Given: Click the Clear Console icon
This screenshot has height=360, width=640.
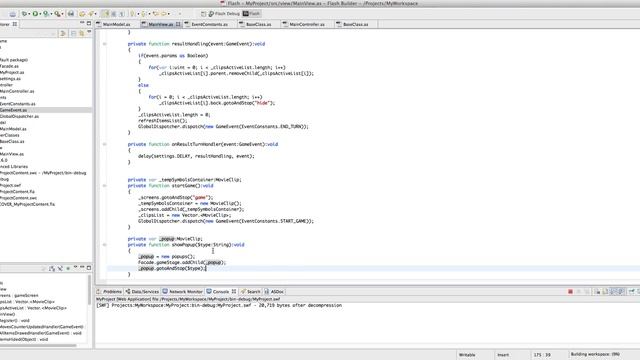Looking at the screenshot, I should 597,291.
